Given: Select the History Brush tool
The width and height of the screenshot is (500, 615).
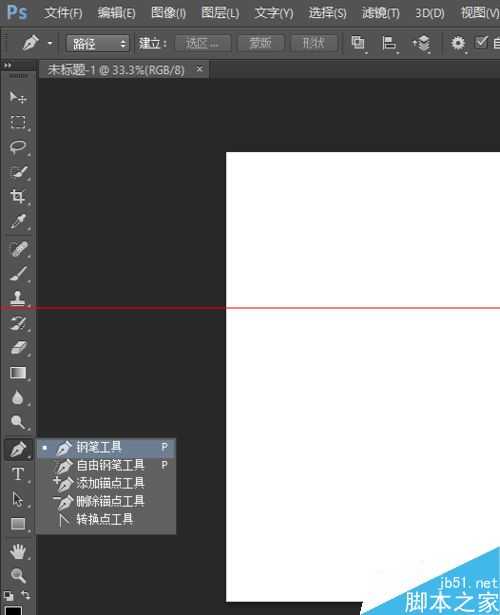Looking at the screenshot, I should point(18,323).
